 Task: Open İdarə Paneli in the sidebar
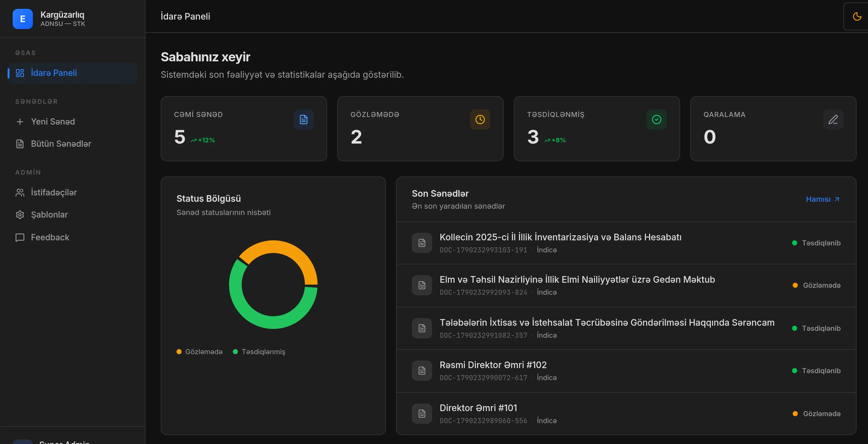(72, 73)
